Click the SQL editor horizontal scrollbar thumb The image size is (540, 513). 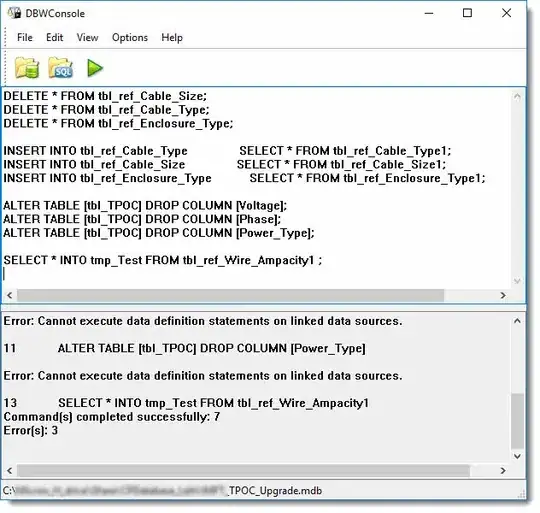[x=230, y=295]
